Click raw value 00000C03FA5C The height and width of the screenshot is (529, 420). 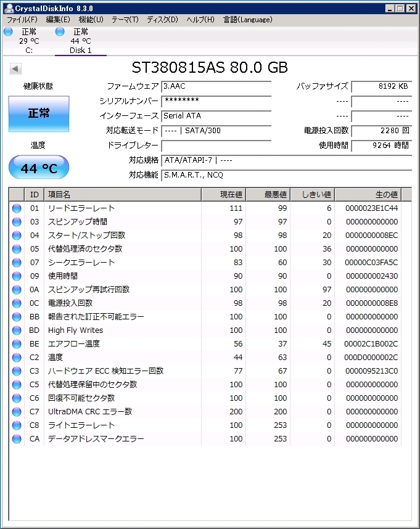click(371, 263)
